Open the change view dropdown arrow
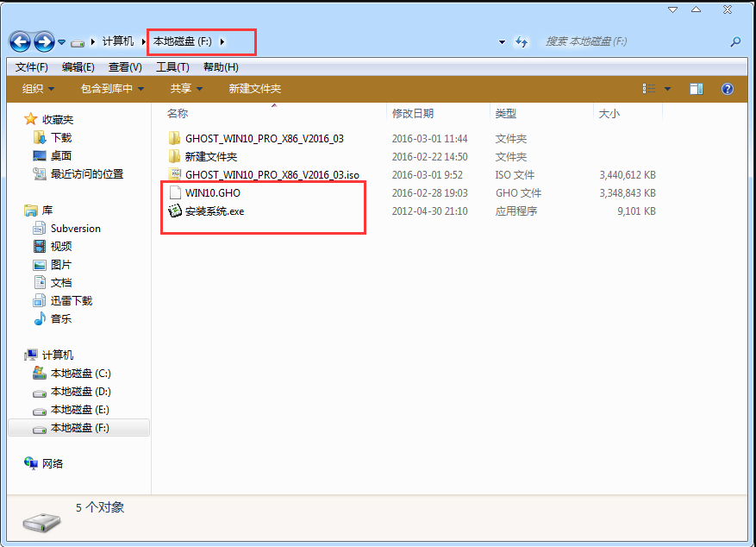The image size is (756, 547). tap(667, 89)
